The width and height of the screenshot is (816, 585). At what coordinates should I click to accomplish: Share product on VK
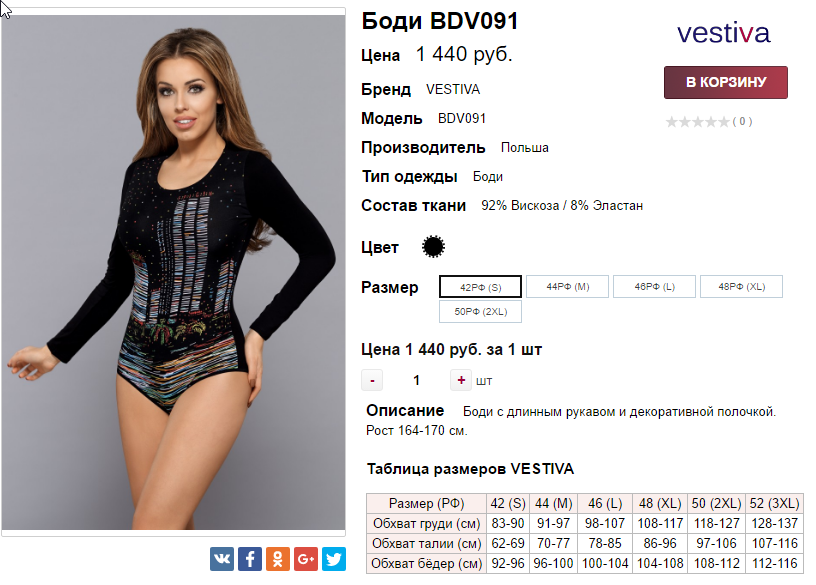tap(222, 559)
